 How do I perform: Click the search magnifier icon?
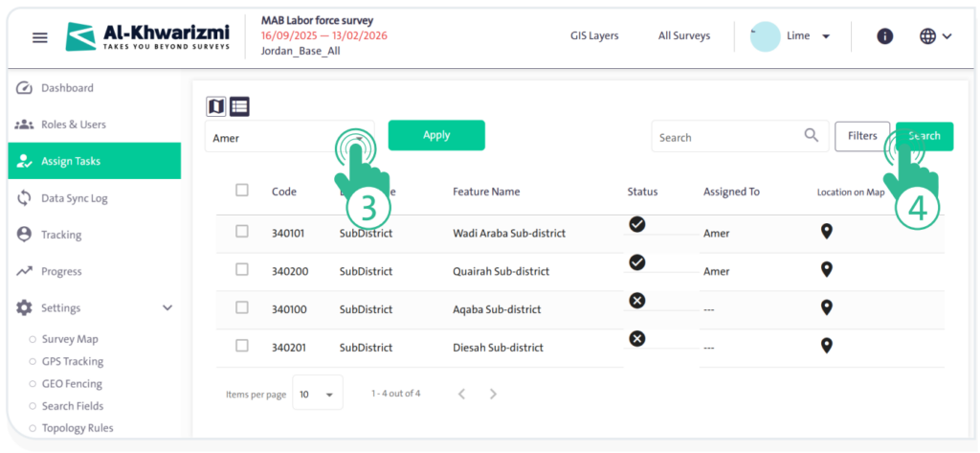(812, 136)
